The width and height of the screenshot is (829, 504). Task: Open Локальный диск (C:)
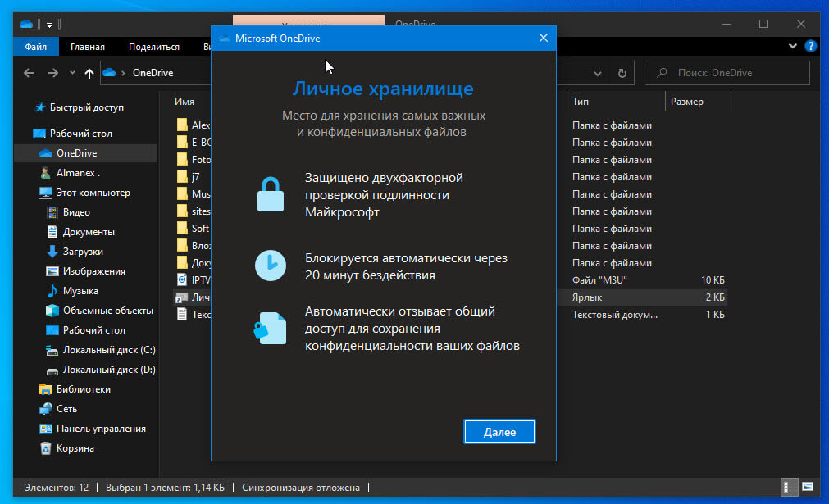(108, 350)
